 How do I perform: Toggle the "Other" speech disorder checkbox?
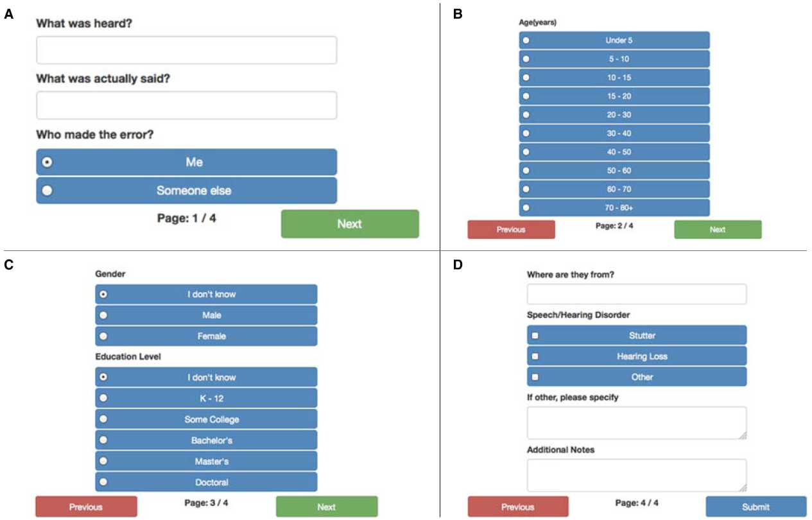pos(635,377)
